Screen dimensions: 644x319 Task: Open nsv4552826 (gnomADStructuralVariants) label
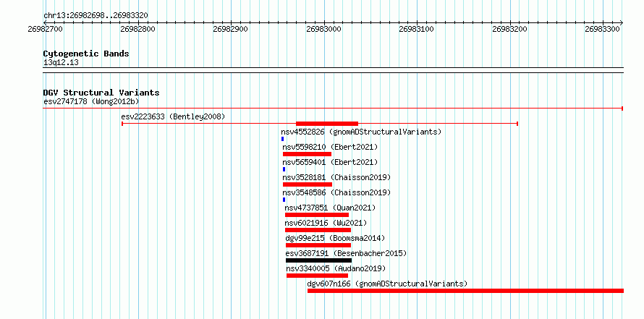coord(361,132)
